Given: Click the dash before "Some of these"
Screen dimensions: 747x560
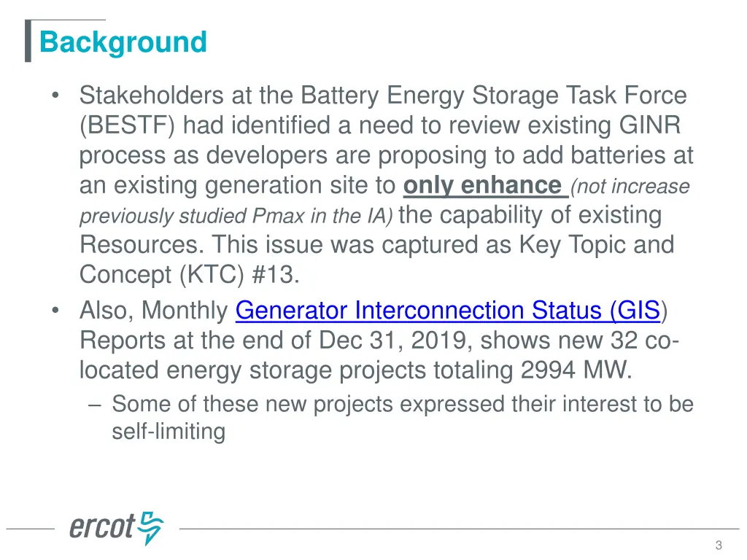Looking at the screenshot, I should 95,405.
